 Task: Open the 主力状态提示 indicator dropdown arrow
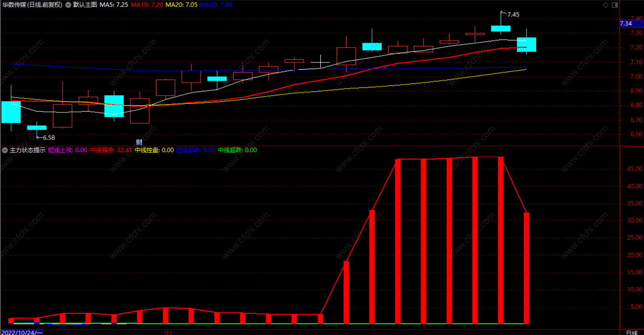point(5,150)
